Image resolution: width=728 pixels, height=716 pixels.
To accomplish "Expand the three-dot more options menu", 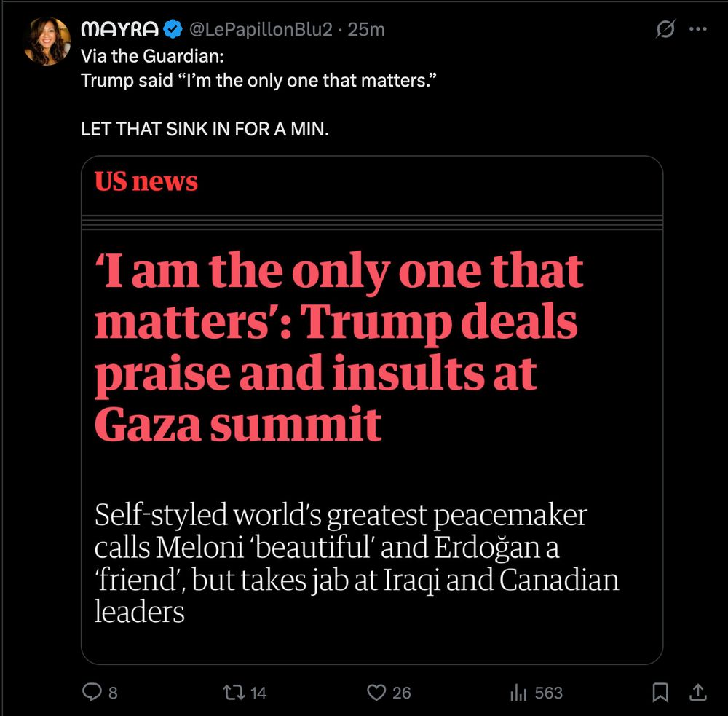I will coord(697,30).
